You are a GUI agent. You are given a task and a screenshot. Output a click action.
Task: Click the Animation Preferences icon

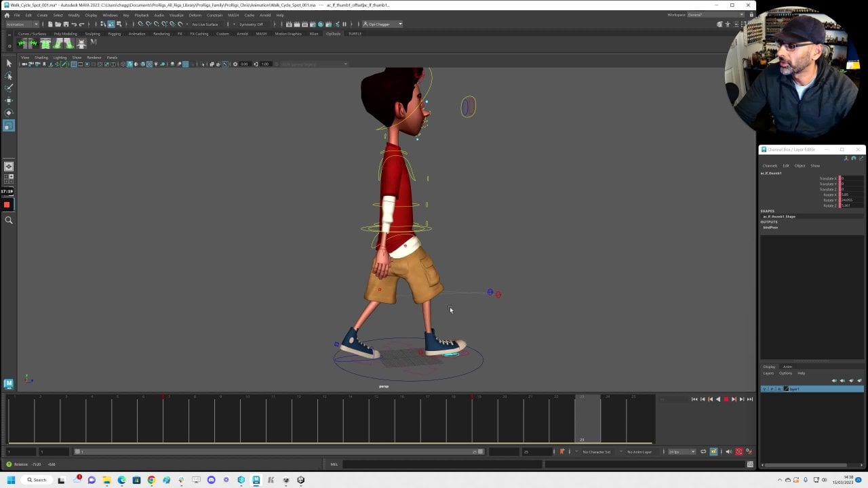pyautogui.click(x=749, y=451)
